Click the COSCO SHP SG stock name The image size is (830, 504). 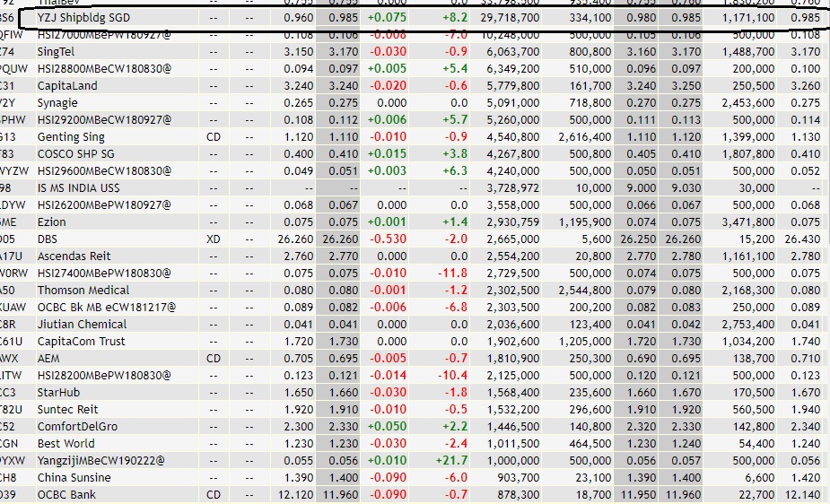[75, 154]
